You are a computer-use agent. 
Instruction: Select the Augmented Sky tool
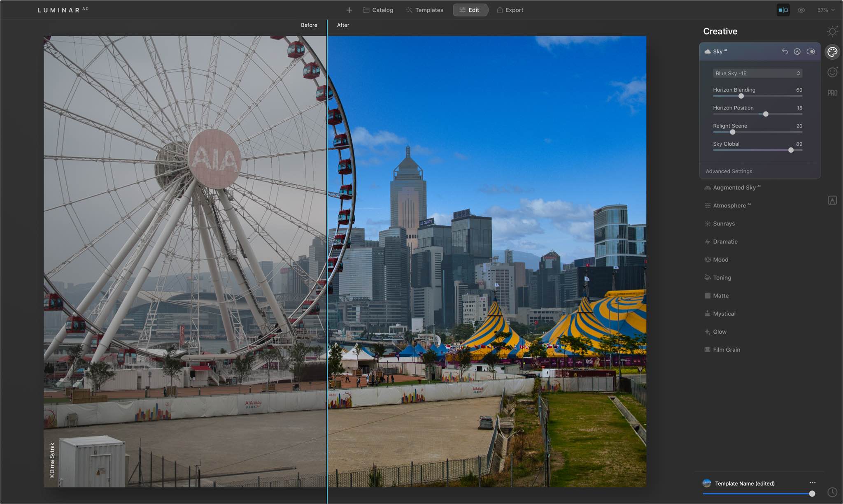(x=734, y=188)
